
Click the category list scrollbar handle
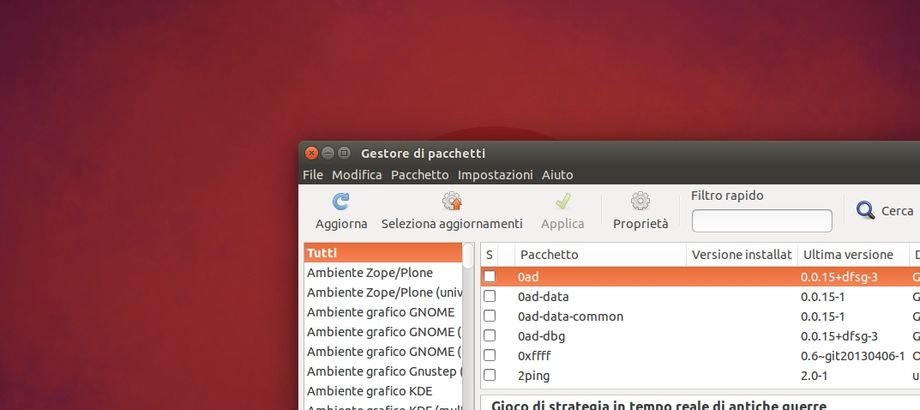(468, 256)
